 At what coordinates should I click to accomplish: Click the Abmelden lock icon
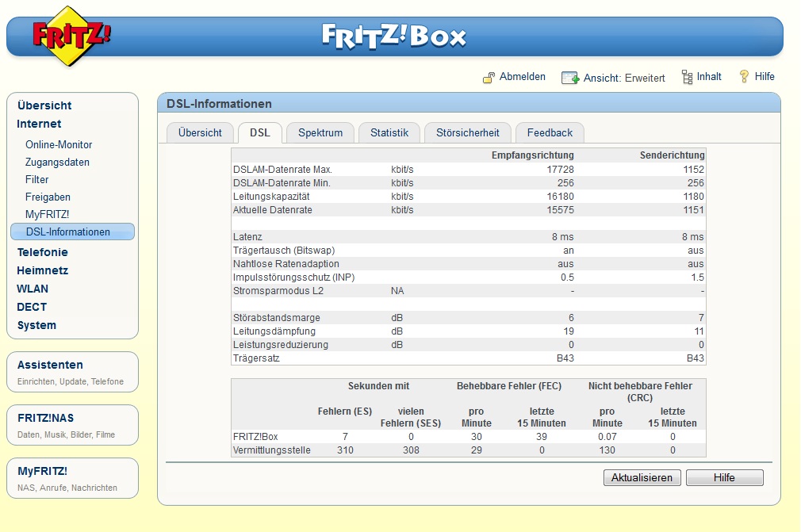point(489,78)
